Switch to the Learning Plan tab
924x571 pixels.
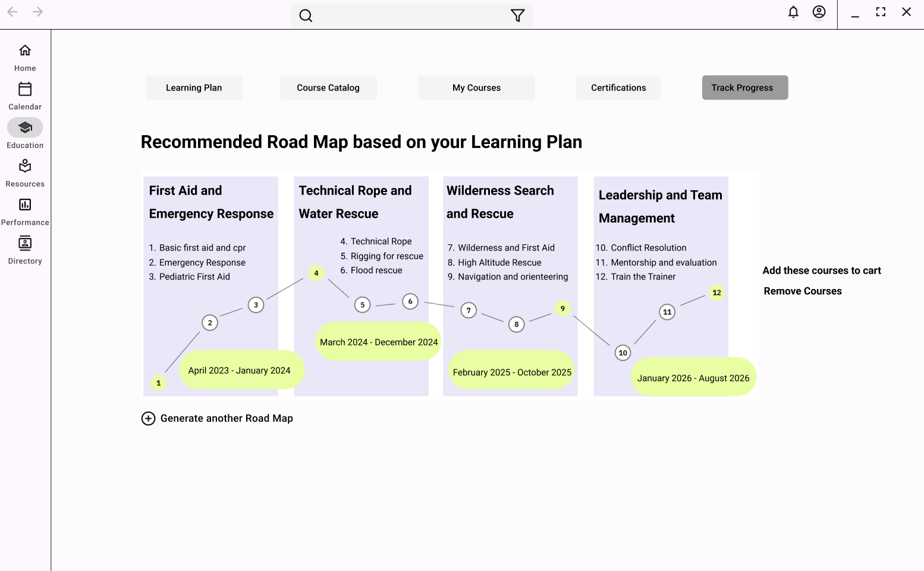coord(194,87)
